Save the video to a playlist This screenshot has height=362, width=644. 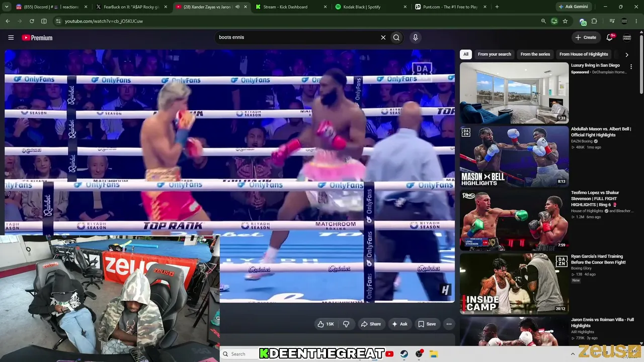[427, 324]
